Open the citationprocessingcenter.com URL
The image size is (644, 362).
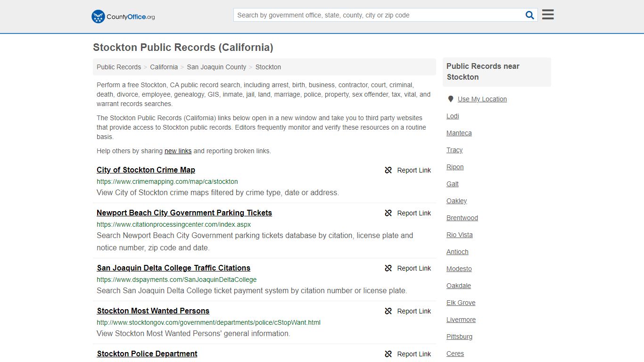tap(174, 224)
